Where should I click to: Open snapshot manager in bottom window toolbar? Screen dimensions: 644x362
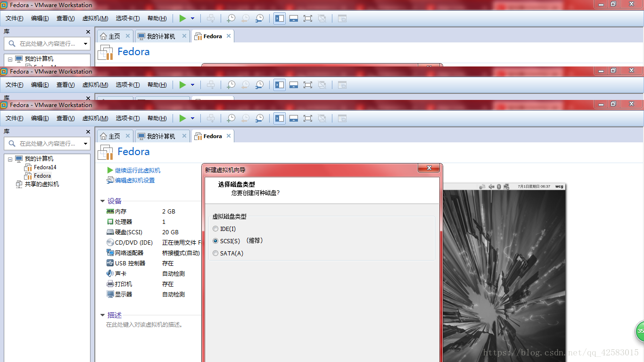(x=259, y=118)
